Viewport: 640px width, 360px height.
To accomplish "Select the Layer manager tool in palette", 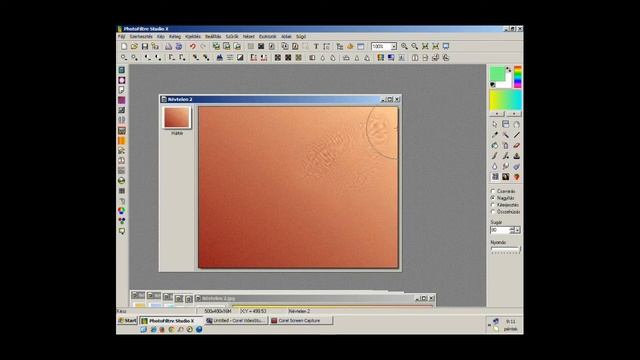I will pos(506,124).
